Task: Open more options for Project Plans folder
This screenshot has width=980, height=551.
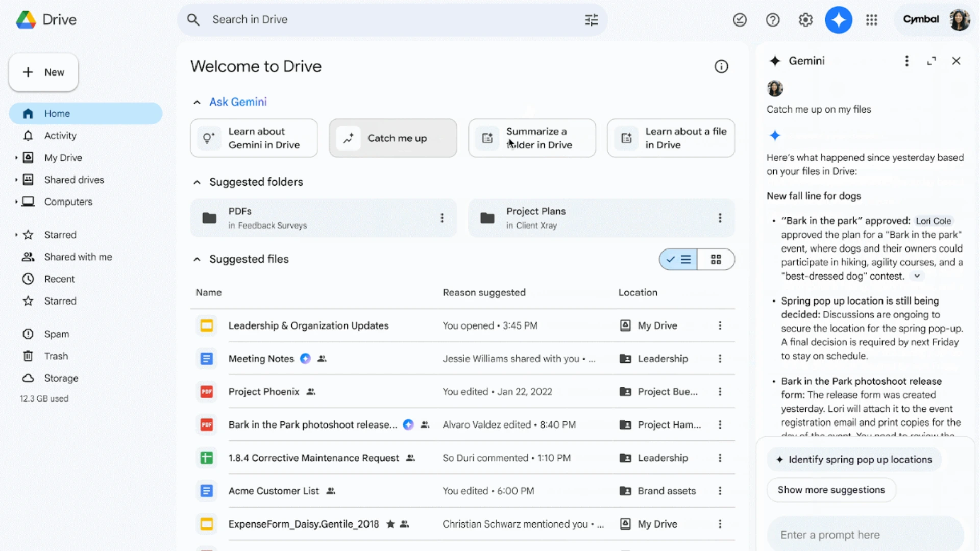Action: [x=720, y=218]
